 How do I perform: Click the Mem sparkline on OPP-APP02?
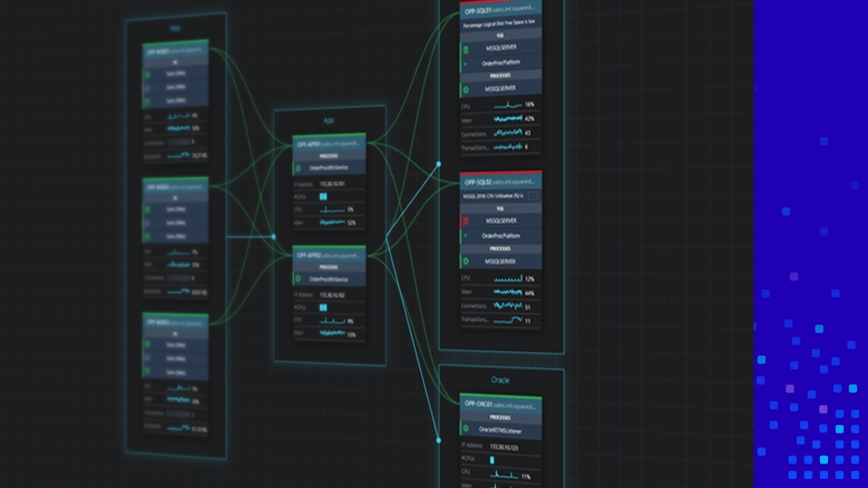[x=332, y=335]
